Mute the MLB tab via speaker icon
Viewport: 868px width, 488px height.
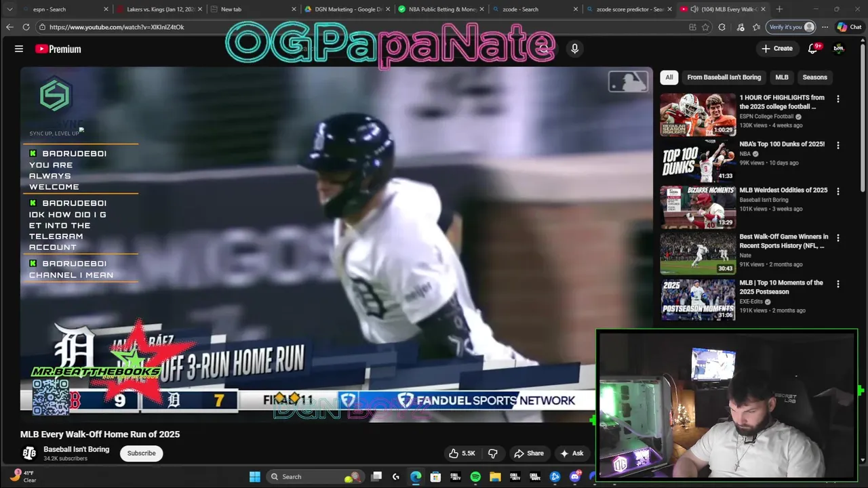point(694,9)
